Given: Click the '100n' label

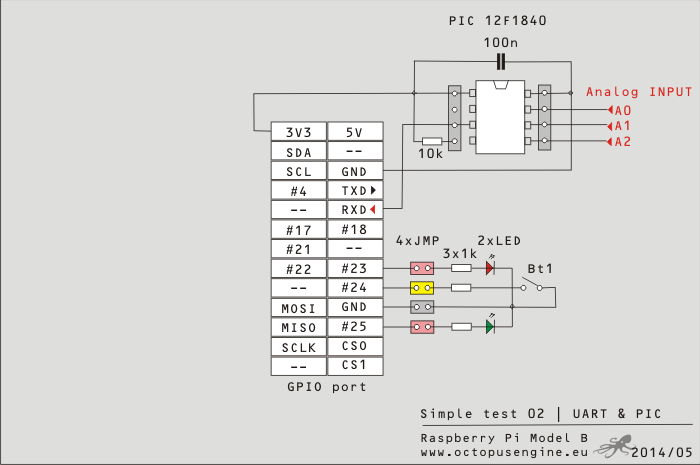Looking at the screenshot, I should click(501, 42).
